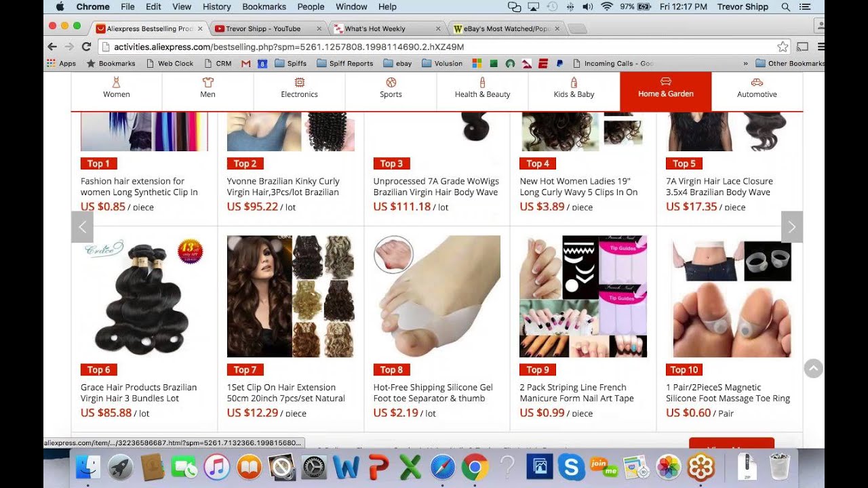The height and width of the screenshot is (488, 868).
Task: Open Microsoft Word from the dock
Action: point(347,467)
